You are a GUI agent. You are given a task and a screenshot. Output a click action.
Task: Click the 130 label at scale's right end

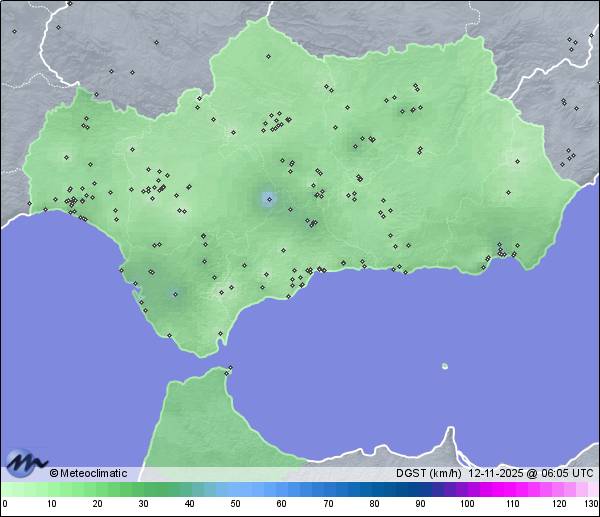tap(591, 504)
